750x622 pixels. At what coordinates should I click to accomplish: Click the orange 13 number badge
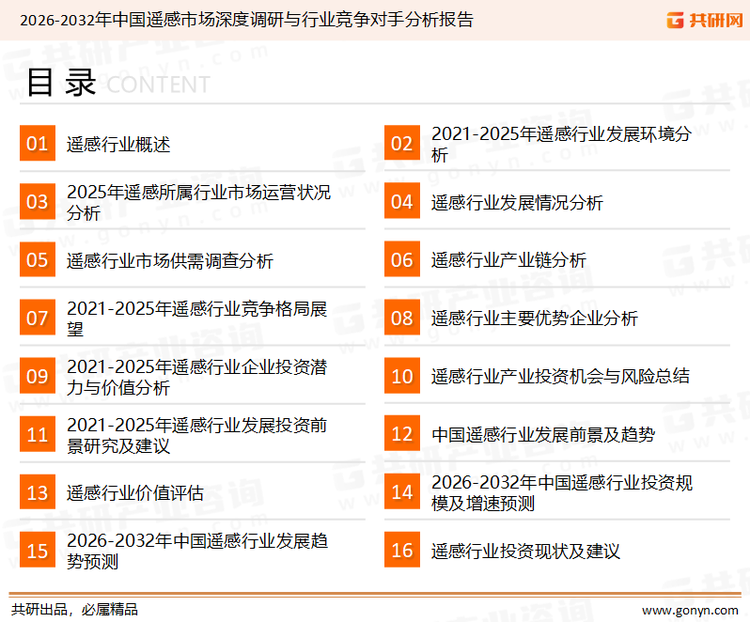coord(37,492)
